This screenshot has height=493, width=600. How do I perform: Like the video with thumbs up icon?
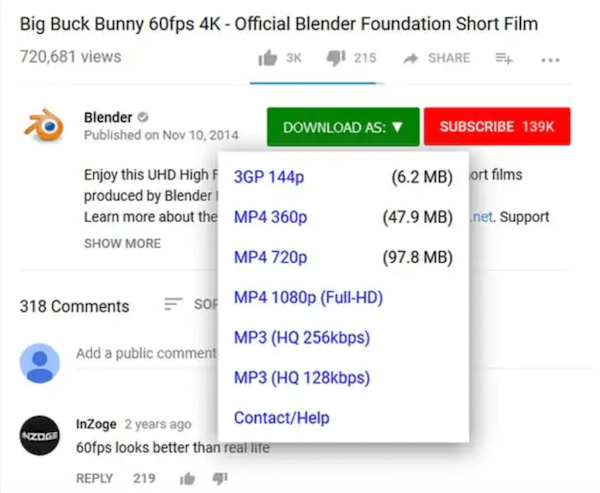coord(267,58)
